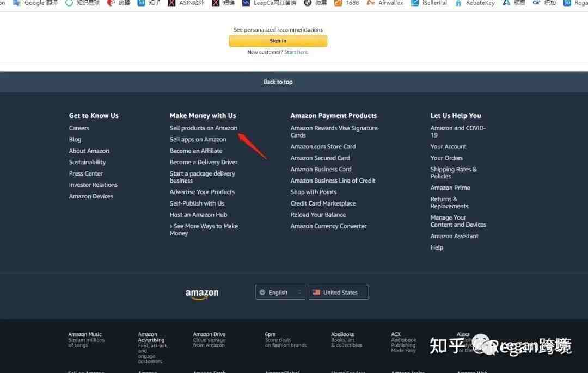Open Investor Relations
The image size is (588, 373).
click(93, 185)
